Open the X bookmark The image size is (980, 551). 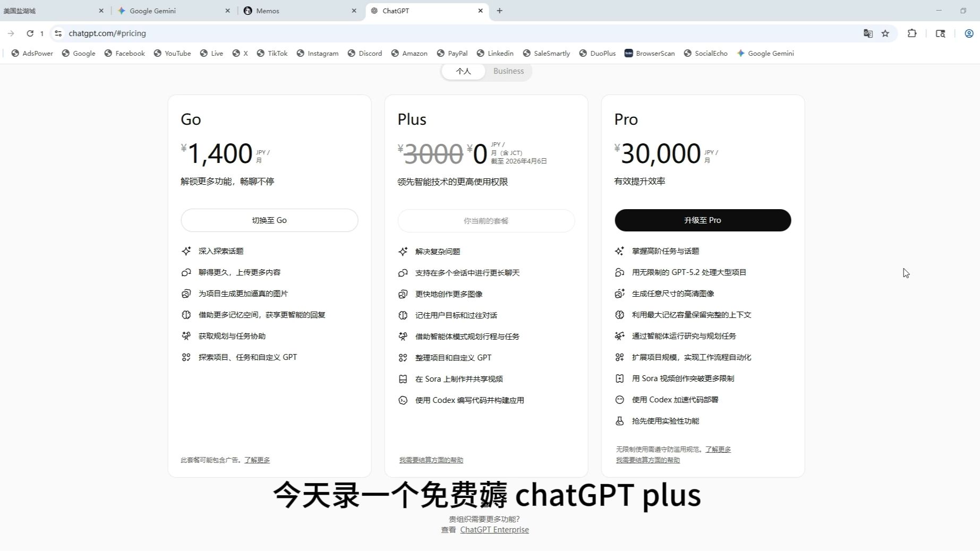tap(240, 54)
